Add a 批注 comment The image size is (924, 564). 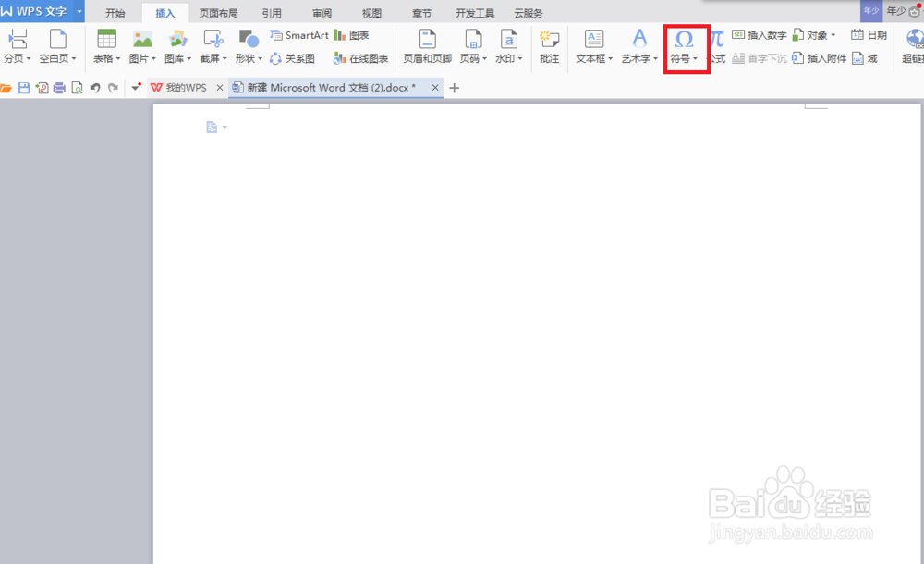(549, 46)
